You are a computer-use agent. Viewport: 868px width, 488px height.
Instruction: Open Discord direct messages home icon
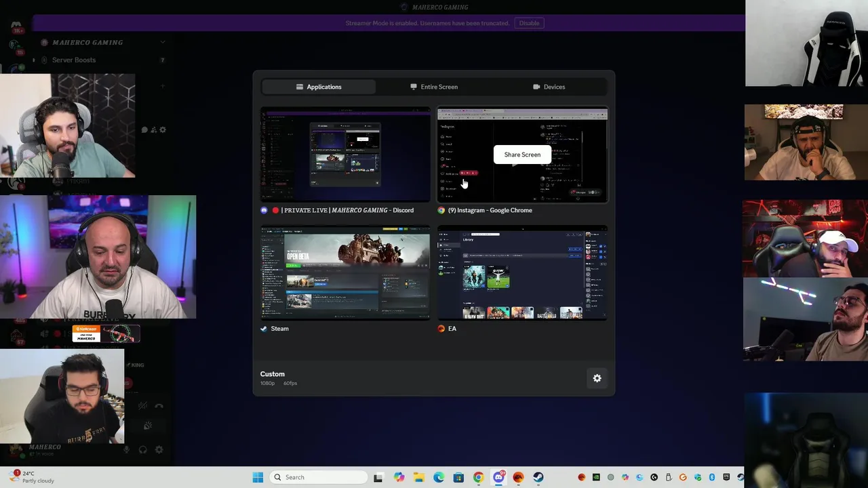click(x=16, y=27)
